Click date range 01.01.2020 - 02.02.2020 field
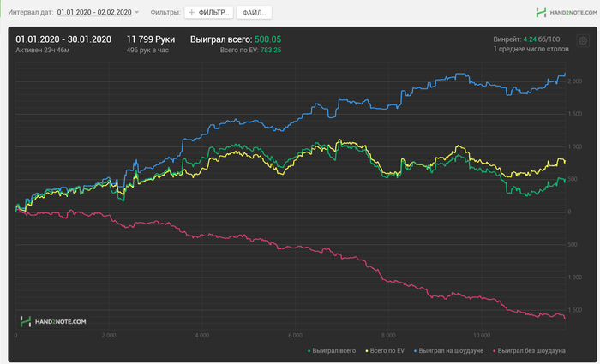The image size is (600, 364). point(94,12)
